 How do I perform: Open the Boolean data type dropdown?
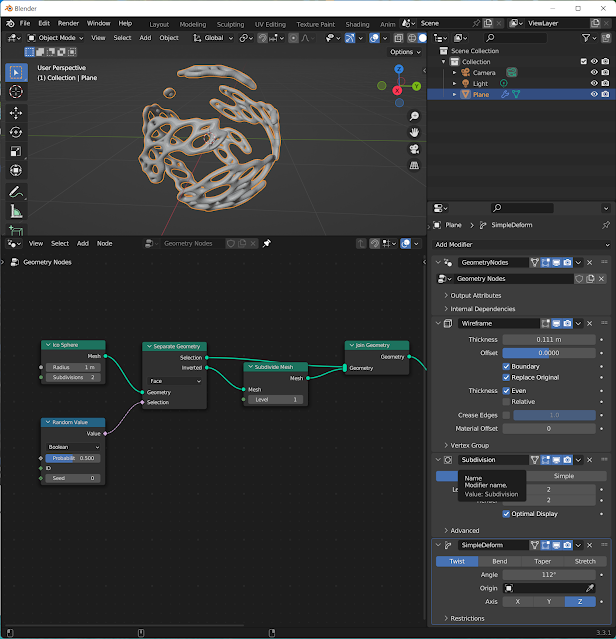coord(73,447)
